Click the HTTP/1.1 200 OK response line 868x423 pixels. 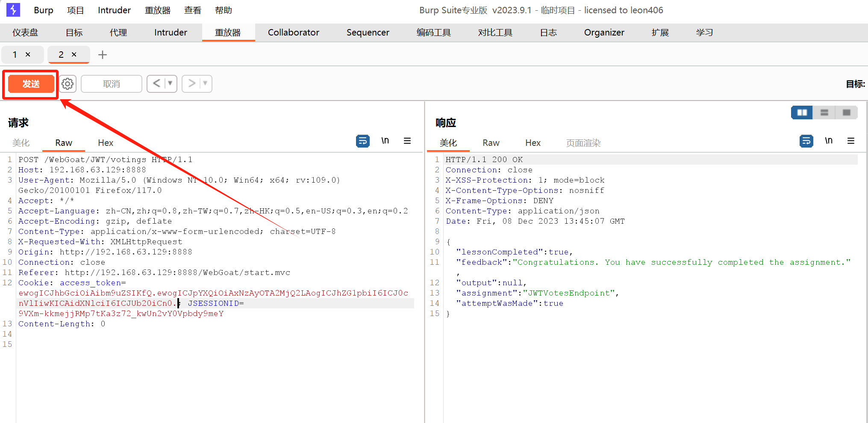(x=484, y=160)
